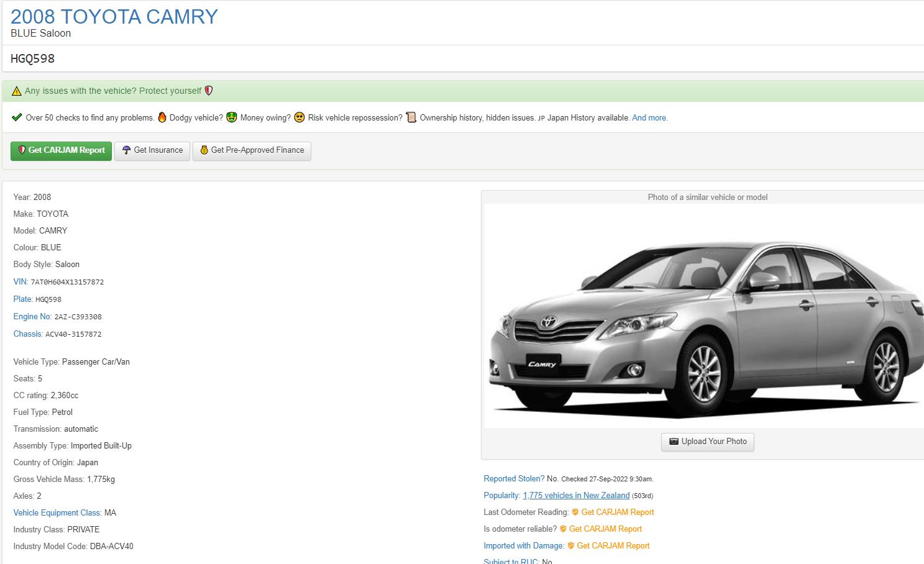
Task: Click the 'Year: 2008' text
Action: coord(32,198)
